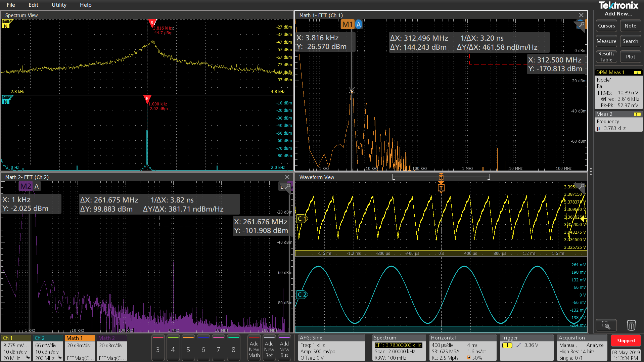The width and height of the screenshot is (644, 362).
Task: Select the C1 channel handle on waveform
Action: [x=302, y=219]
